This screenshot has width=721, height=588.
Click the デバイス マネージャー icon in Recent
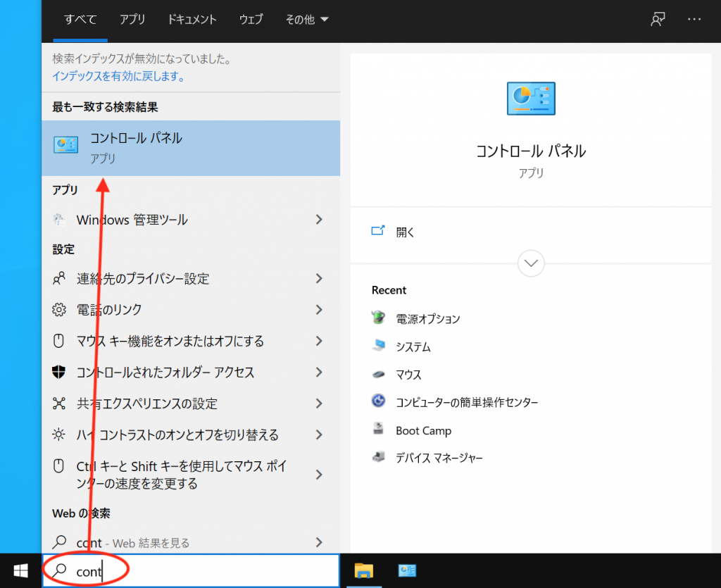coord(378,457)
